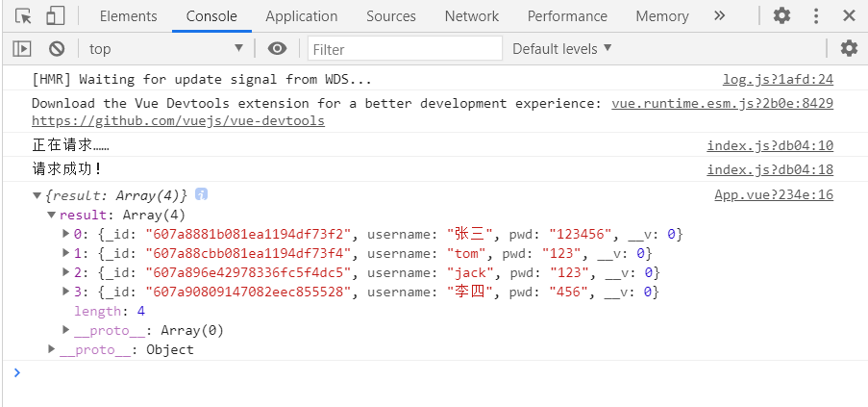Screen dimensions: 868x407
Task: Open the Sources tab
Action: [x=391, y=16]
